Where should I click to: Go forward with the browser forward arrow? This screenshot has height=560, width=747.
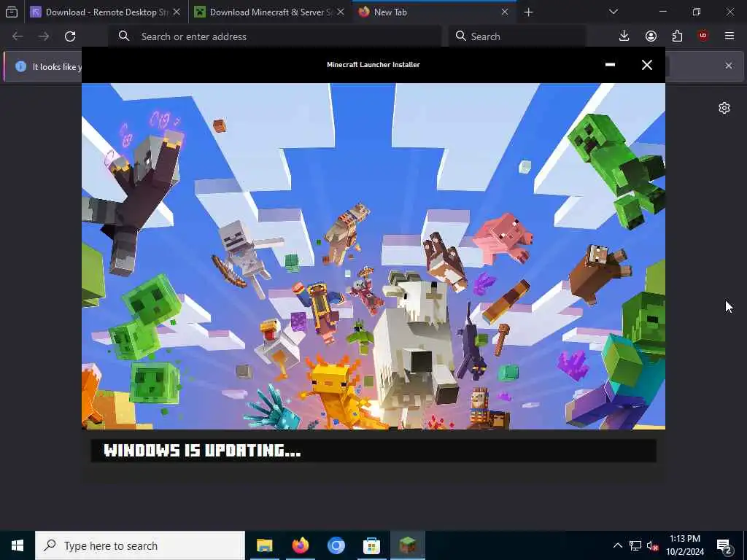(44, 36)
